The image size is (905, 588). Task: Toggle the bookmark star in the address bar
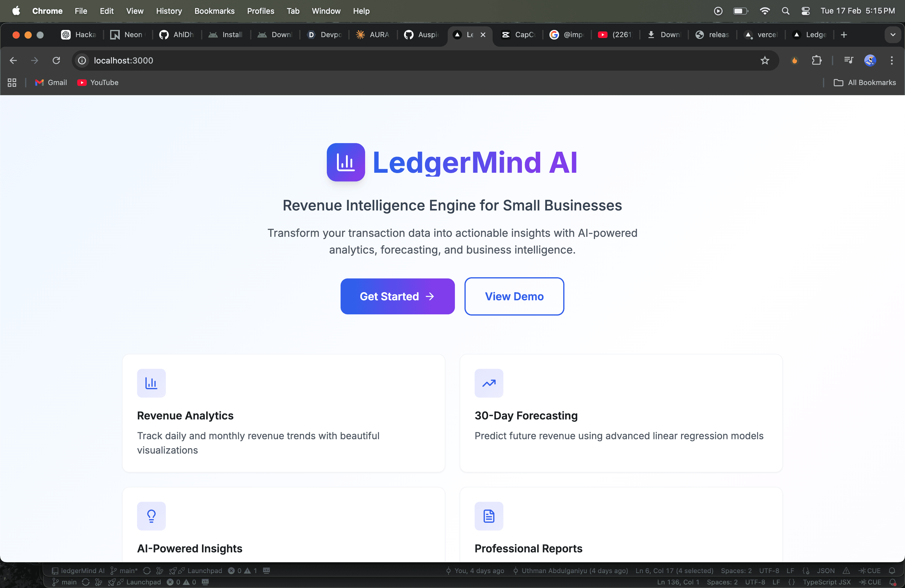click(x=765, y=60)
